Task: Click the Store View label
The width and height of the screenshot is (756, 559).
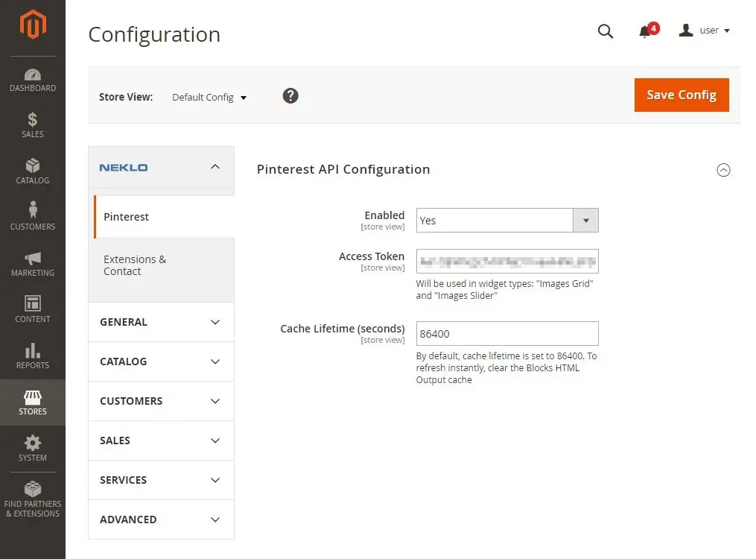Action: point(126,97)
